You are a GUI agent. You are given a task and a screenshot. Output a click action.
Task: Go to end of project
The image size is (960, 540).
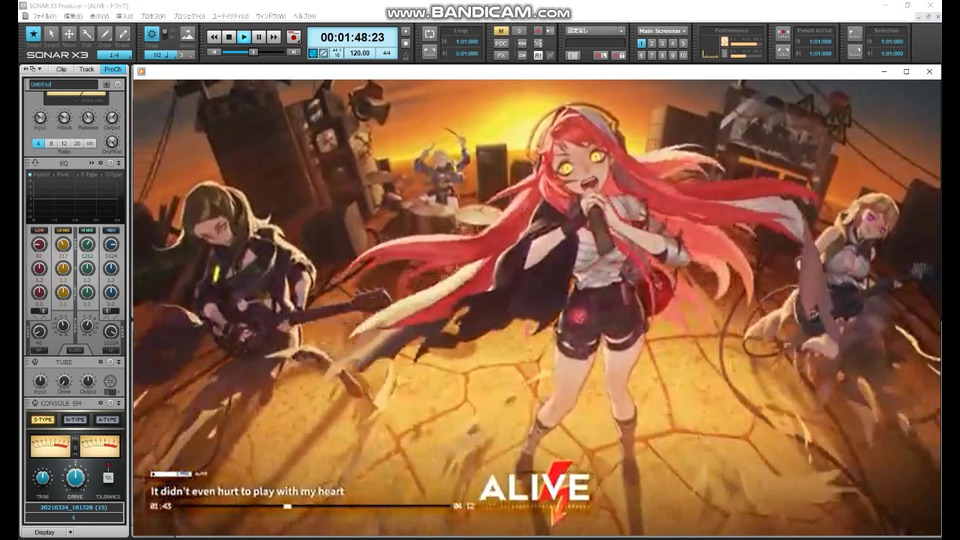click(294, 53)
